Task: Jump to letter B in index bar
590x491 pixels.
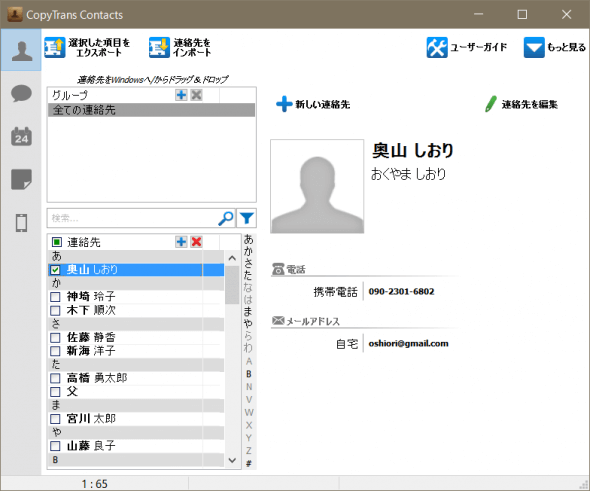Action: [x=249, y=374]
